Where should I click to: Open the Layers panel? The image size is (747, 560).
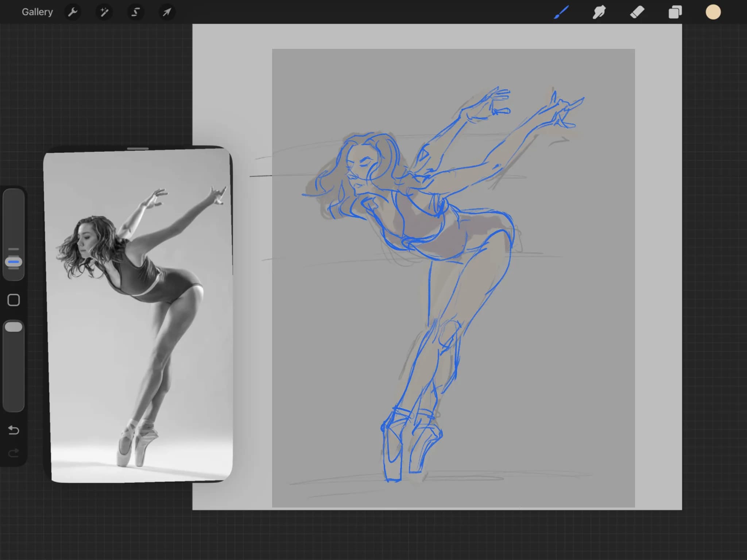click(675, 12)
